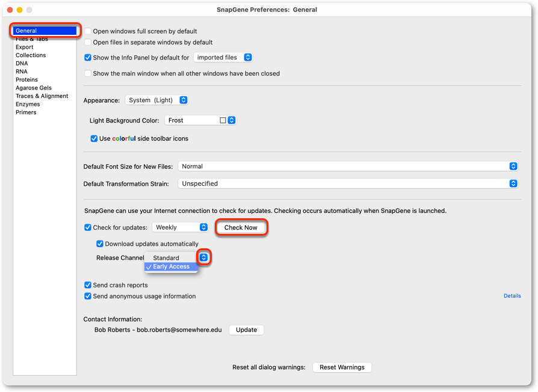Open the Default Transformation Strain dropdown
The height and width of the screenshot is (392, 538).
coord(348,183)
